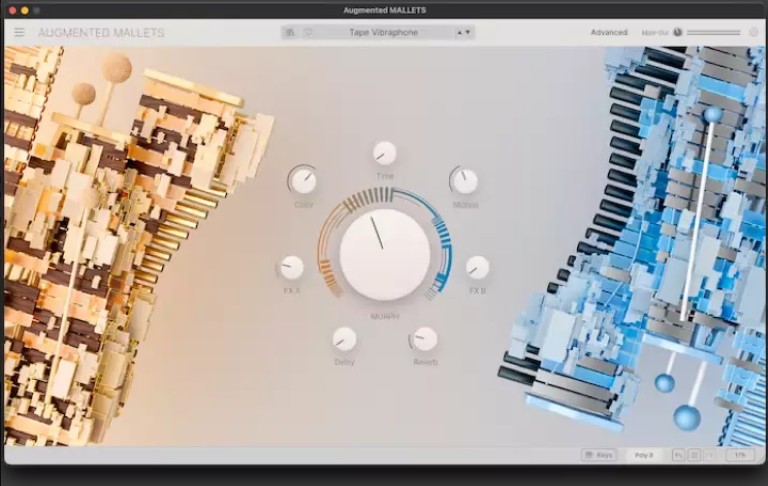The image size is (768, 486).
Task: Click the undo arrow button
Action: (x=678, y=455)
